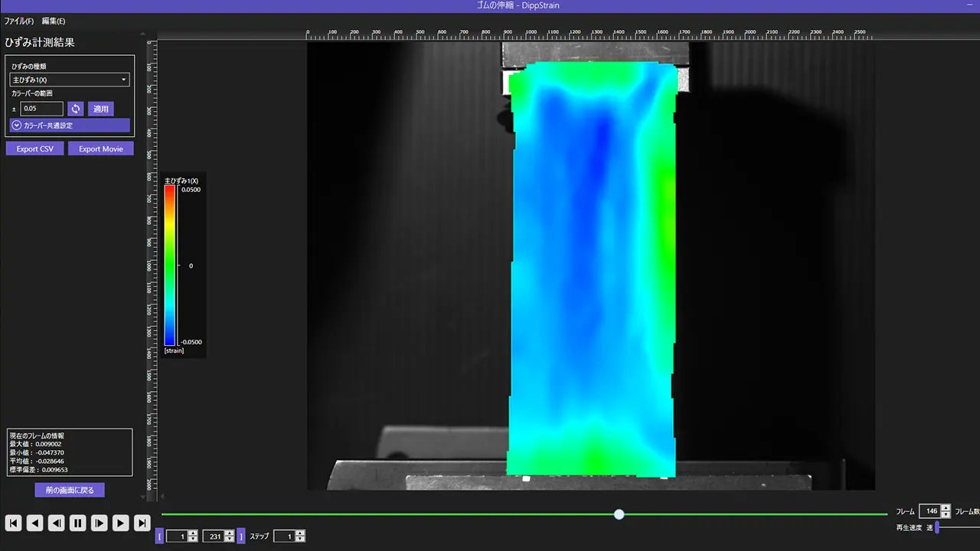Increase the ステップ value stepper
This screenshot has height=551, width=980.
point(300,533)
